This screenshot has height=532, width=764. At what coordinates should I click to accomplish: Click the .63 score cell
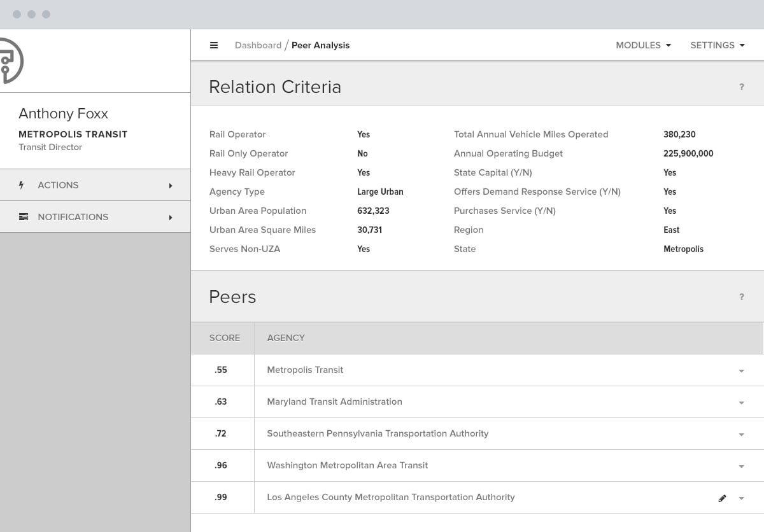tap(221, 402)
